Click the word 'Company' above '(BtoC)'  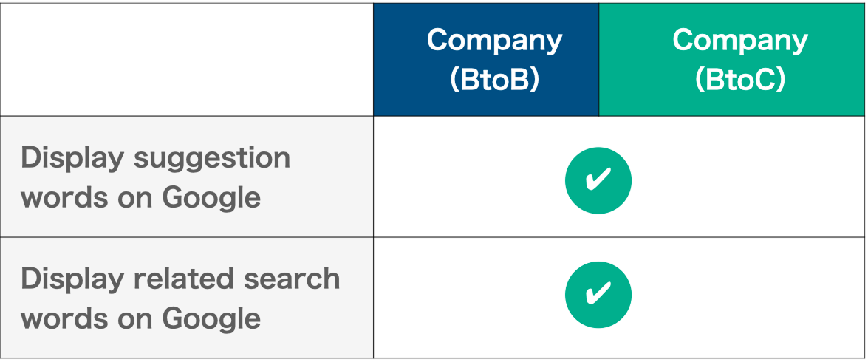coord(739,40)
